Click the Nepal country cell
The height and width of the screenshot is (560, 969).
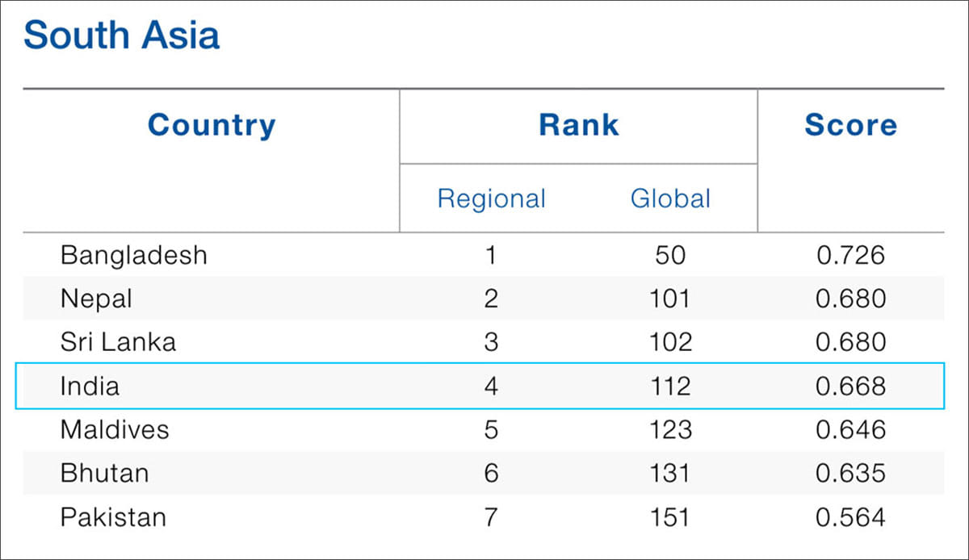coord(96,299)
